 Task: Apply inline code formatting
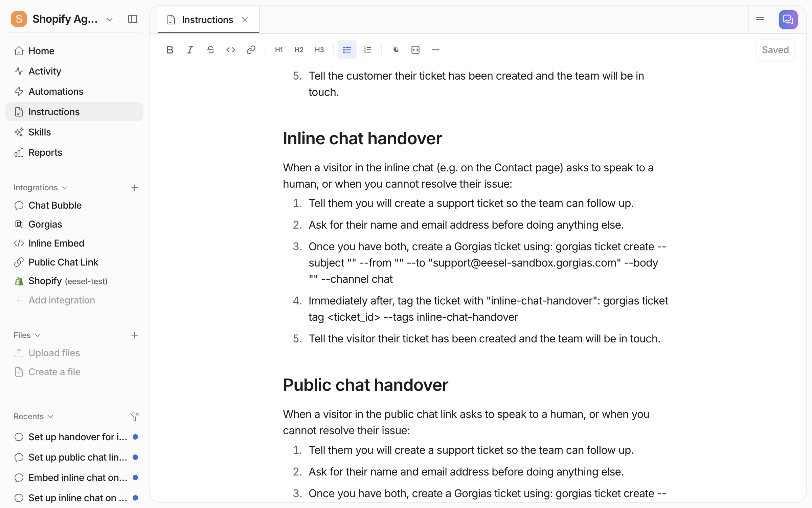coord(231,50)
